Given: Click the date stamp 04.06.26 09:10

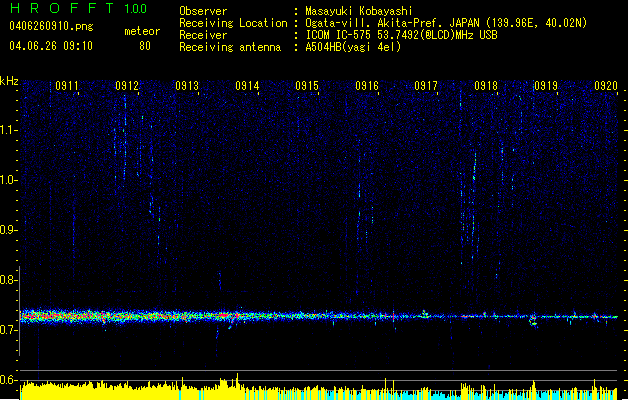Looking at the screenshot, I should tap(51, 46).
